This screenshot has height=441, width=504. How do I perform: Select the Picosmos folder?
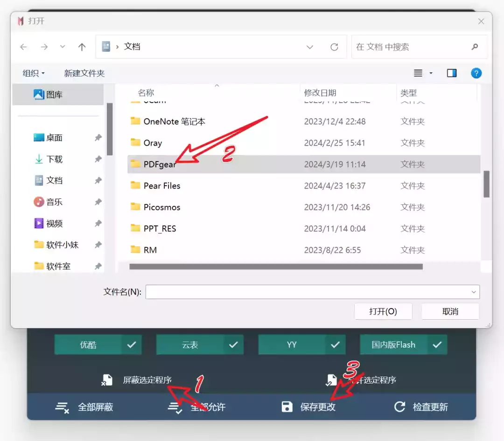click(x=304, y=207)
